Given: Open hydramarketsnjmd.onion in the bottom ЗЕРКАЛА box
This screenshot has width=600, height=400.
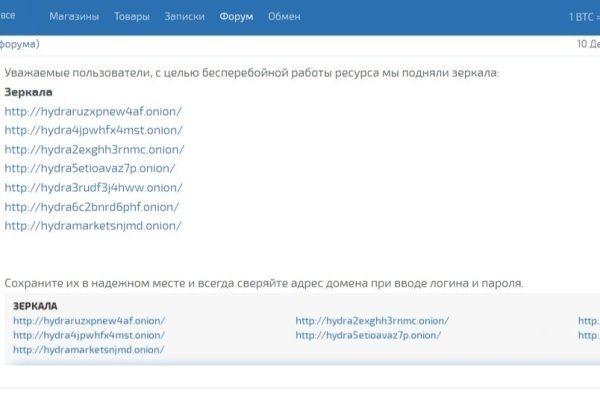Looking at the screenshot, I should pos(88,350).
